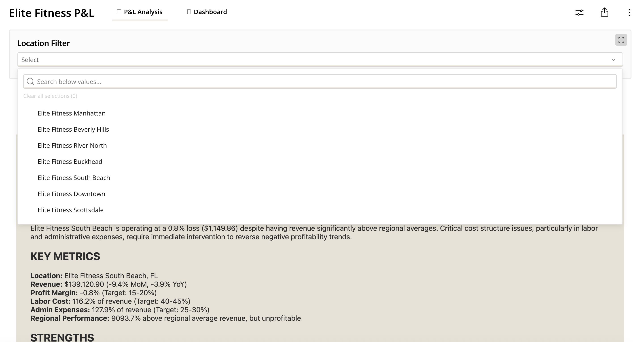644x342 pixels.
Task: Expand the Location Filter card to fullscreen
Action: (x=622, y=40)
